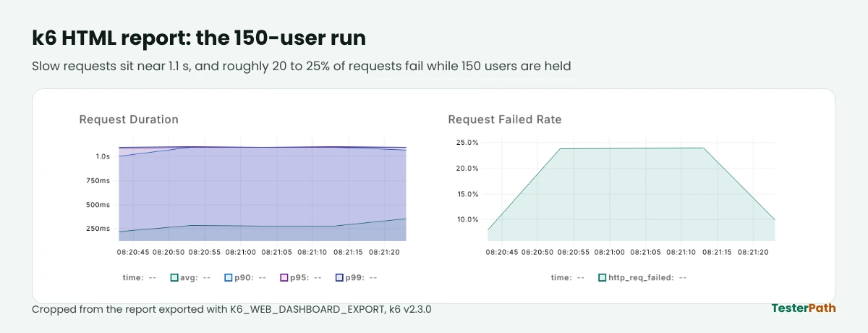This screenshot has width=868, height=333.
Task: Click the 1.0s axis label
Action: 103,156
